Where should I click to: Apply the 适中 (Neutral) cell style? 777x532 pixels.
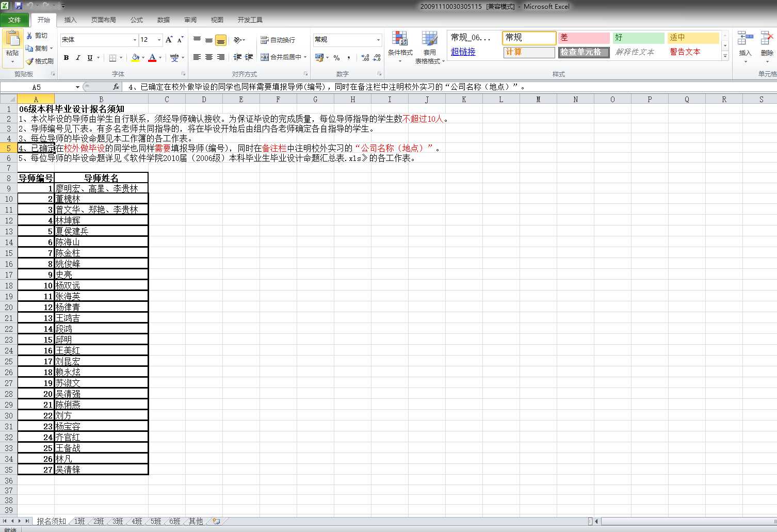pos(693,38)
